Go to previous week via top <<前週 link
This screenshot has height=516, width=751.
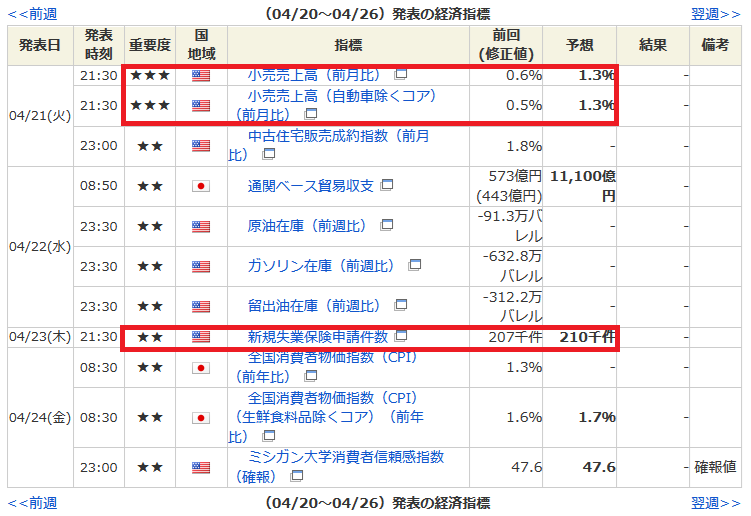(x=33, y=14)
